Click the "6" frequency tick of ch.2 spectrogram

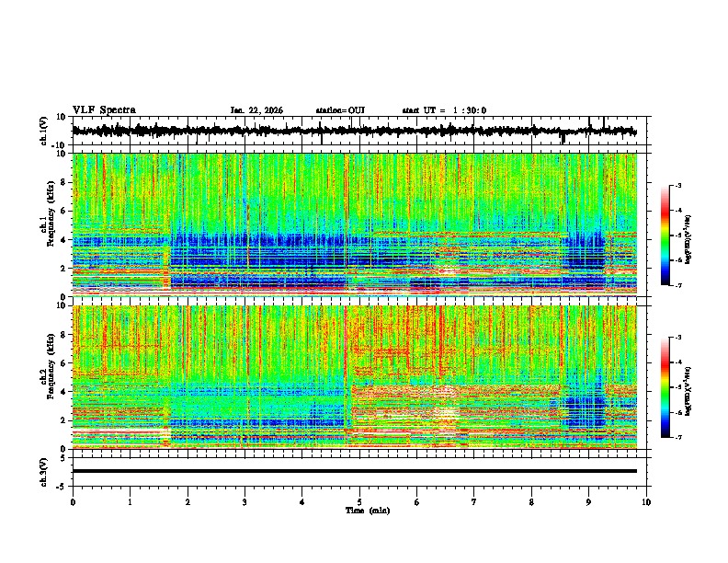coord(63,363)
